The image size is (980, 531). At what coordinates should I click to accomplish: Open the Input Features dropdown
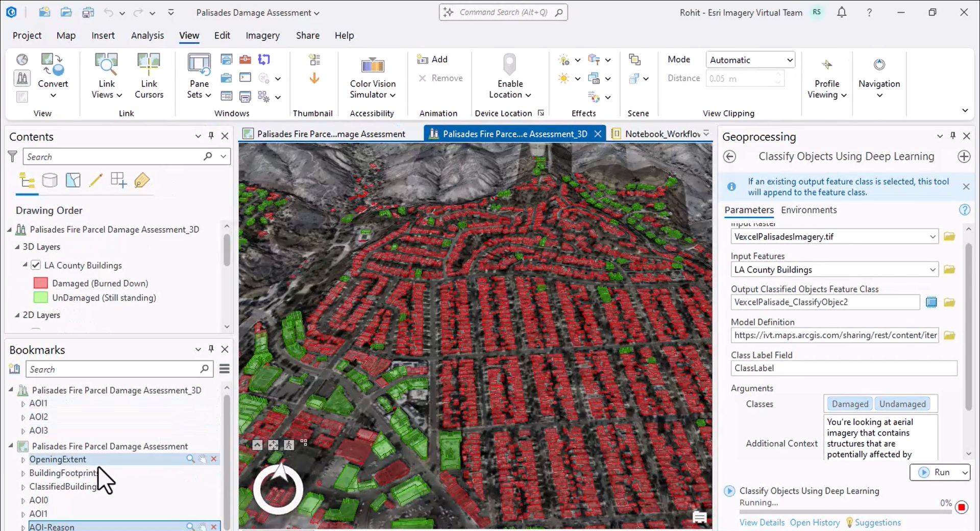click(932, 270)
